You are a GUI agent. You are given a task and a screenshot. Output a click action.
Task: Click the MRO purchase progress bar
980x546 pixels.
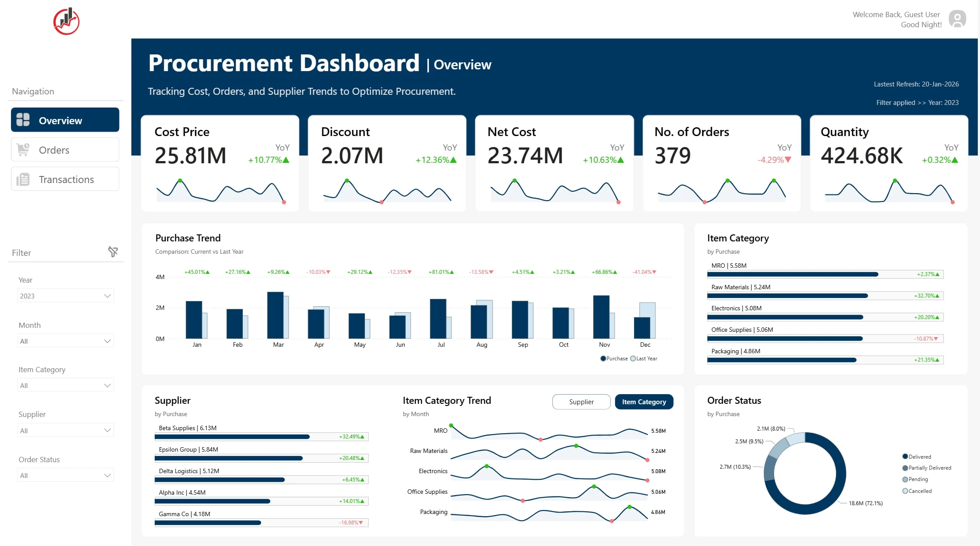coord(825,274)
